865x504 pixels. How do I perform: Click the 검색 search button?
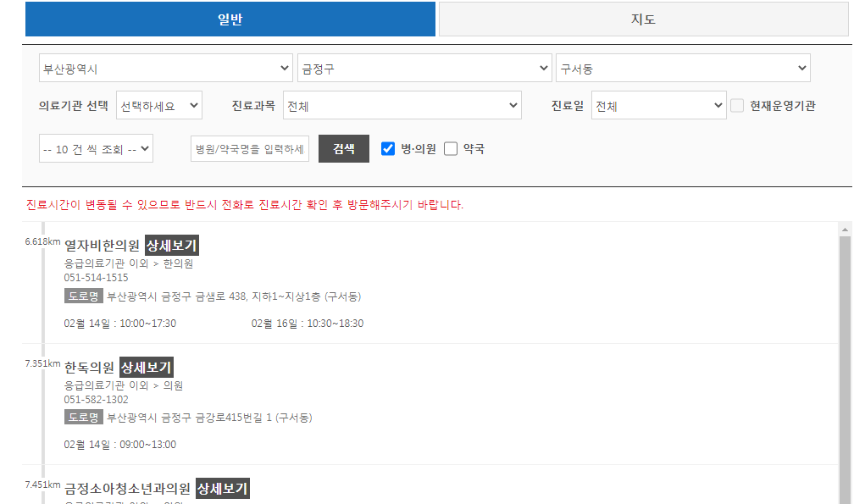344,149
